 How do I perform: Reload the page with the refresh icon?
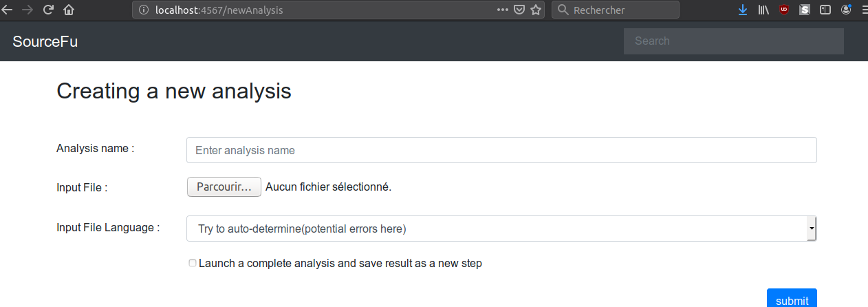(48, 10)
